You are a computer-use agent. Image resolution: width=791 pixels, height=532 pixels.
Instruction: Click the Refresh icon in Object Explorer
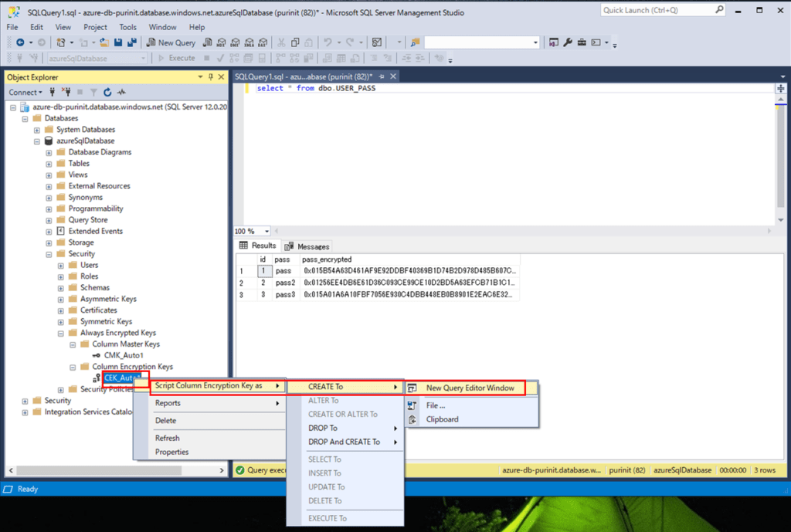(x=107, y=93)
